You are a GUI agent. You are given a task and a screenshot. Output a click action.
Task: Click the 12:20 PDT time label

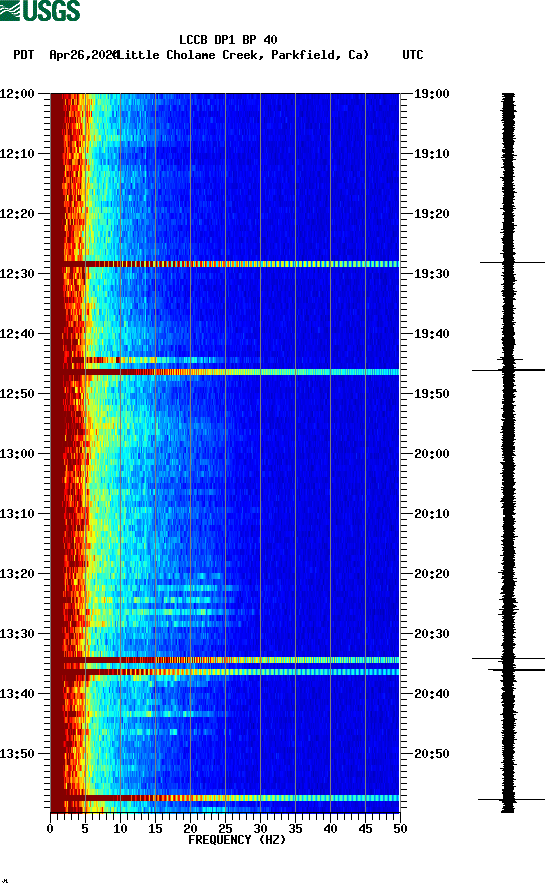click(17, 213)
